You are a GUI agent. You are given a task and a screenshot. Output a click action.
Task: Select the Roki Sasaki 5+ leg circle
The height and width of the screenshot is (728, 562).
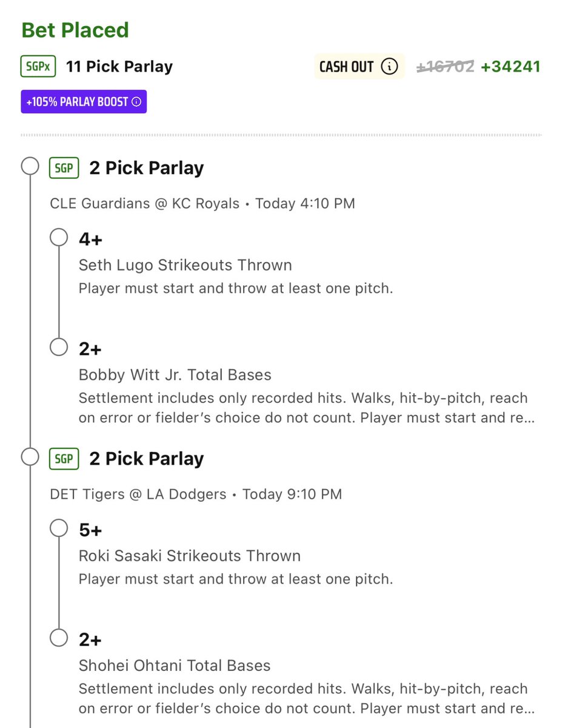[59, 528]
